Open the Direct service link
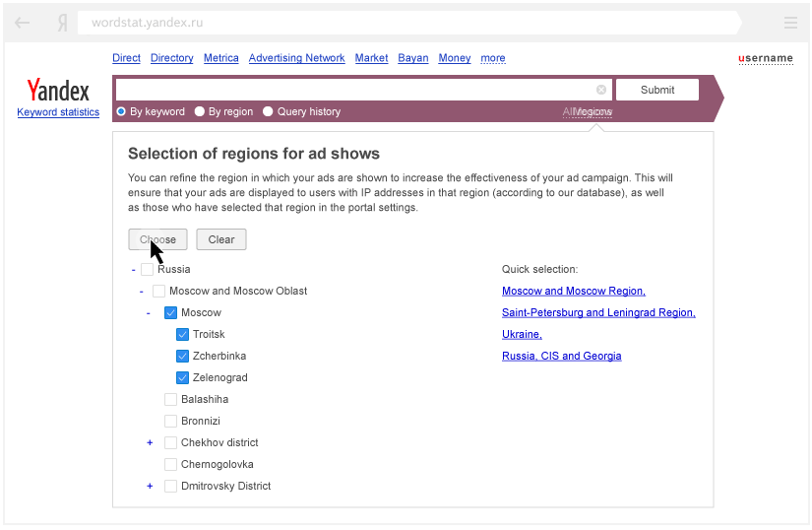This screenshot has height=530, width=812. pos(126,58)
